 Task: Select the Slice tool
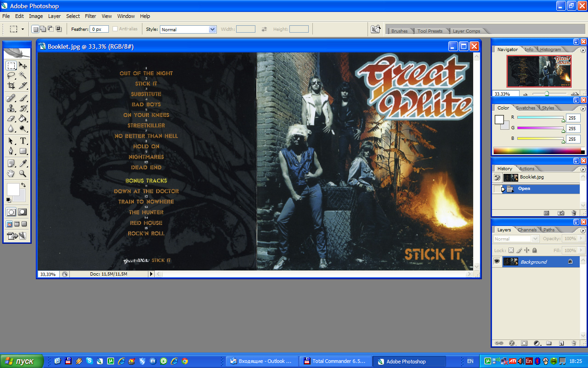click(23, 86)
